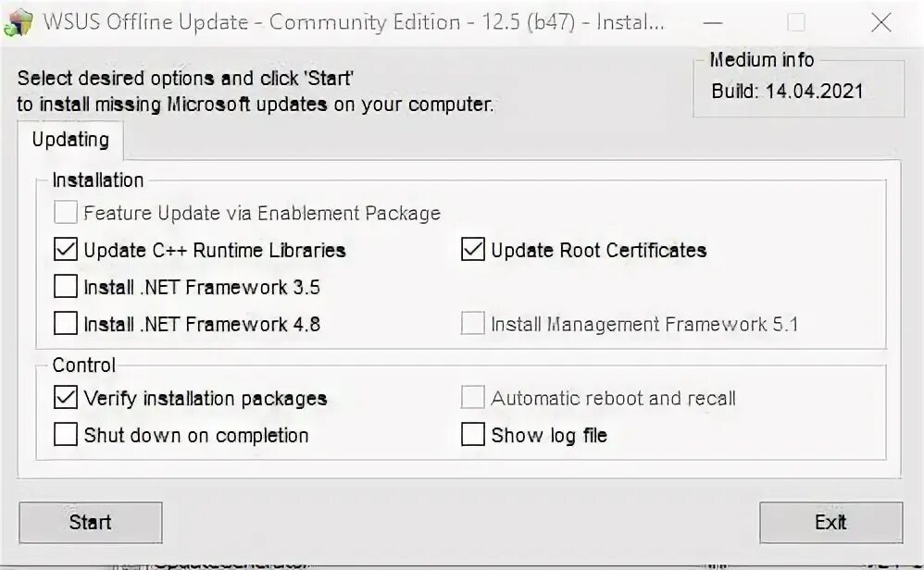The height and width of the screenshot is (570, 924).
Task: Toggle Install Management Framework 5.1 checkbox
Action: pyautogui.click(x=472, y=323)
